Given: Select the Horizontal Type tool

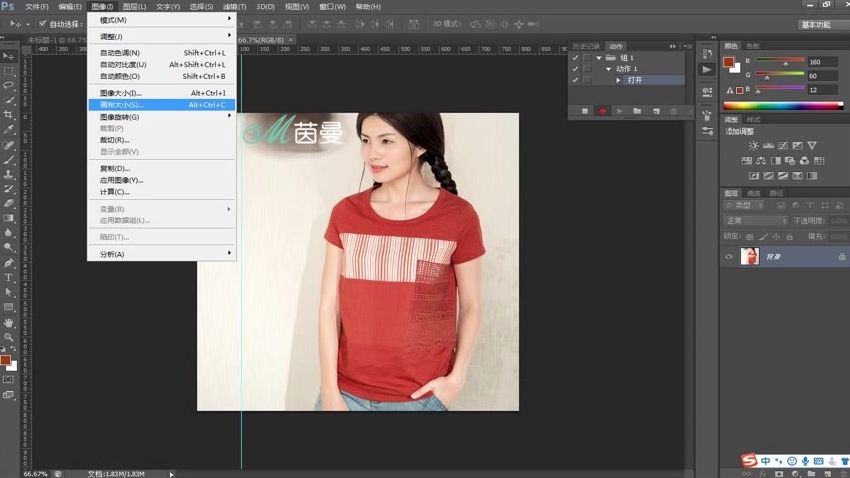Looking at the screenshot, I should 8,277.
